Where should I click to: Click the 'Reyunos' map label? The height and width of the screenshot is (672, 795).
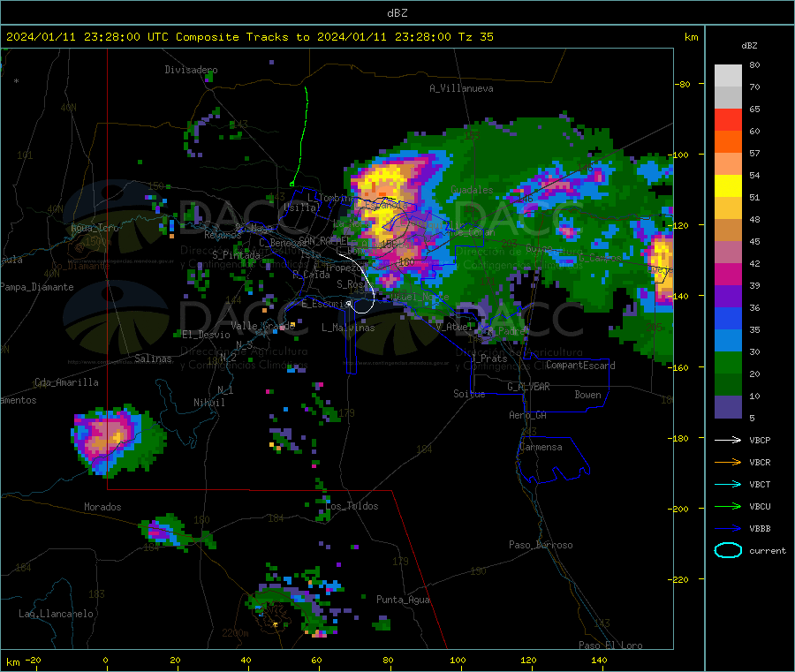pos(223,235)
